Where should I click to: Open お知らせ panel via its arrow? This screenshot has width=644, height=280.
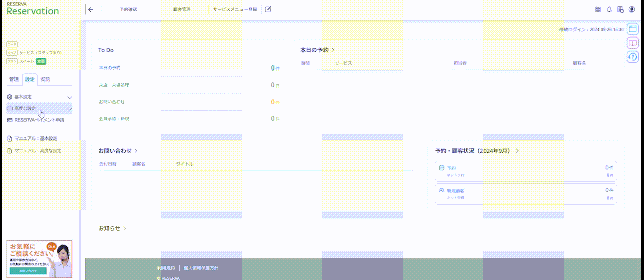(125, 228)
